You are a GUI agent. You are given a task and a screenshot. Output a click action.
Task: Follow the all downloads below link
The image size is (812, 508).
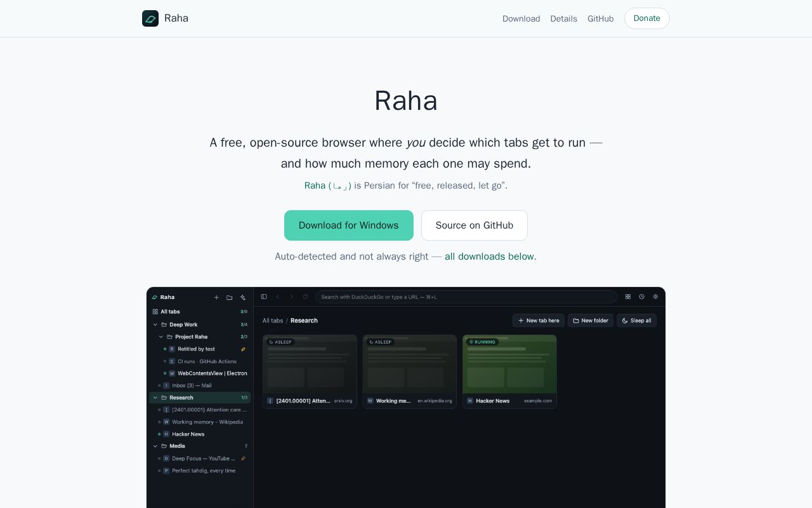coord(490,257)
